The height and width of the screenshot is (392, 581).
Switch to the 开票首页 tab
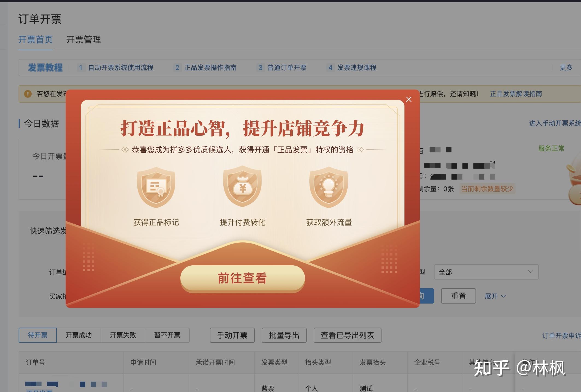point(36,40)
